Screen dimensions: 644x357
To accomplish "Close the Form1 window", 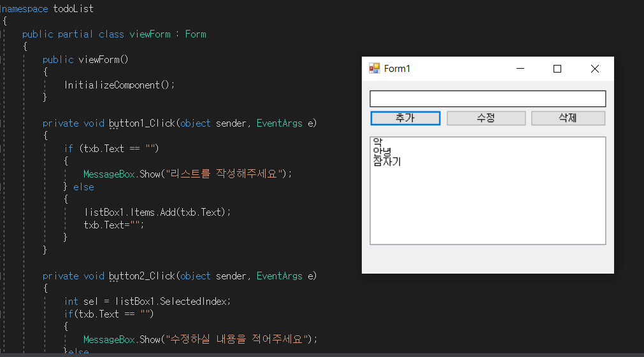I will (595, 69).
